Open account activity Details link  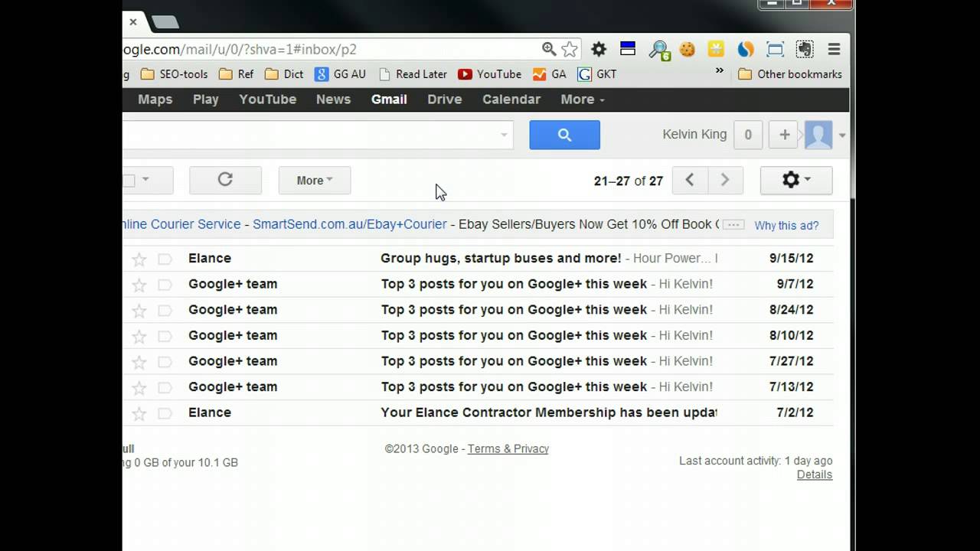pos(814,474)
